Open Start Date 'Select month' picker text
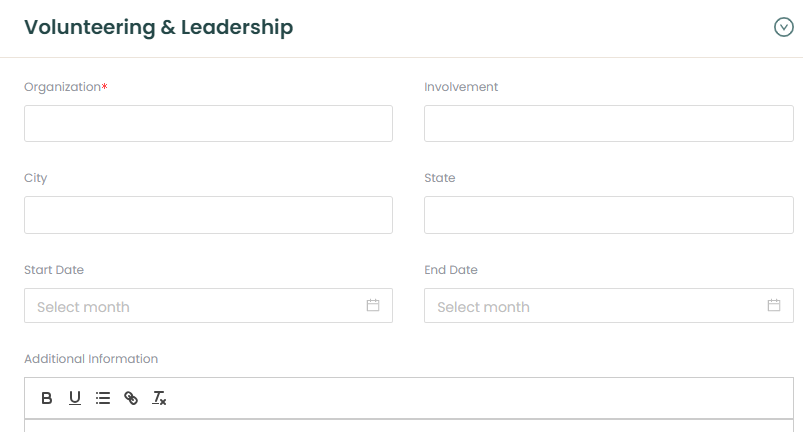The image size is (803, 432). 84,307
